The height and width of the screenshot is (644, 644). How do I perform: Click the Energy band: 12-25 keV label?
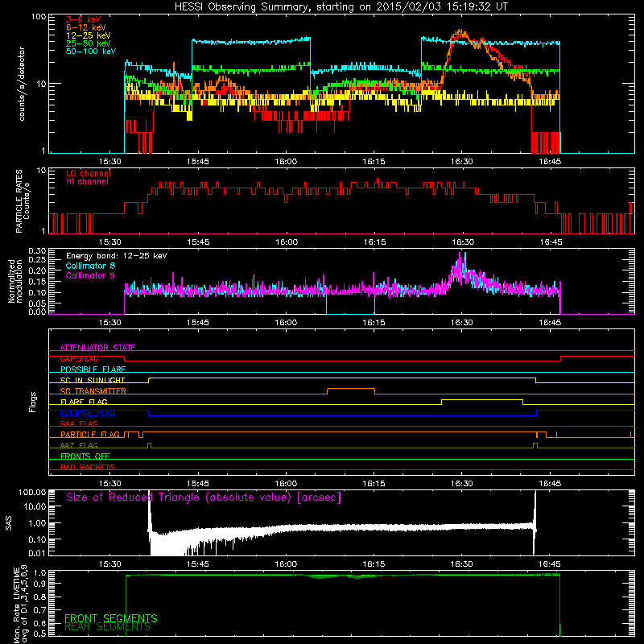(117, 256)
